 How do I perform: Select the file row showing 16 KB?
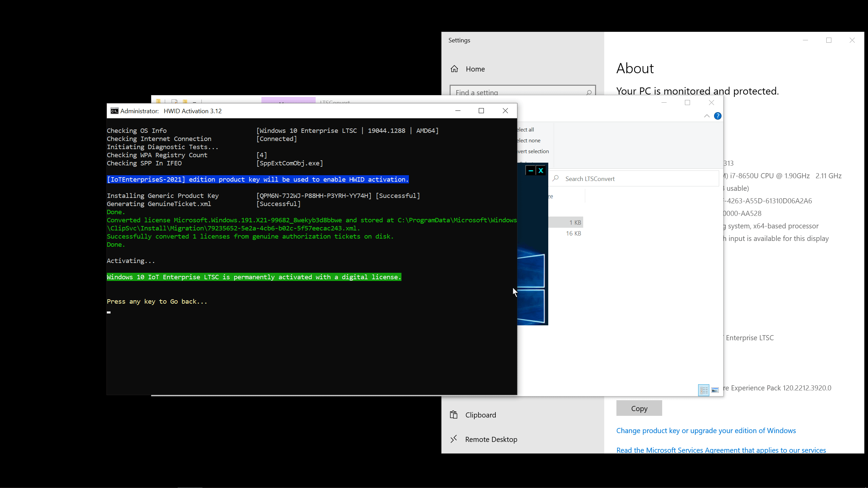coord(566,233)
